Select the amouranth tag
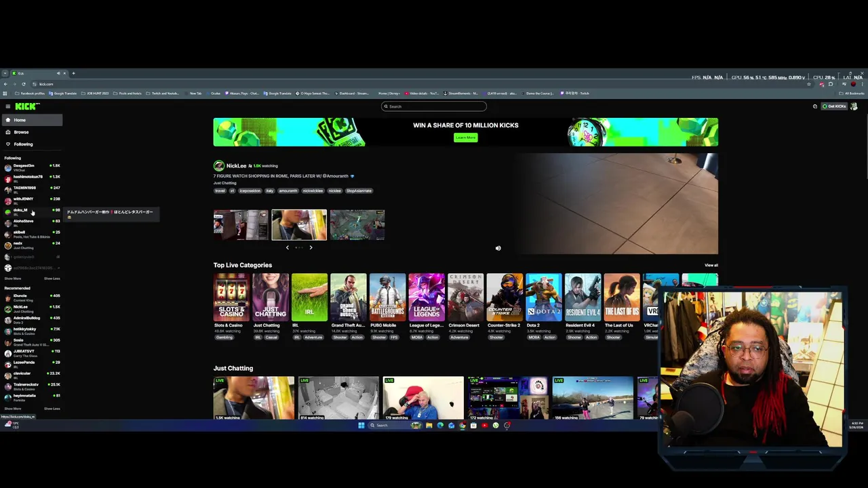This screenshot has height=488, width=868. (288, 190)
